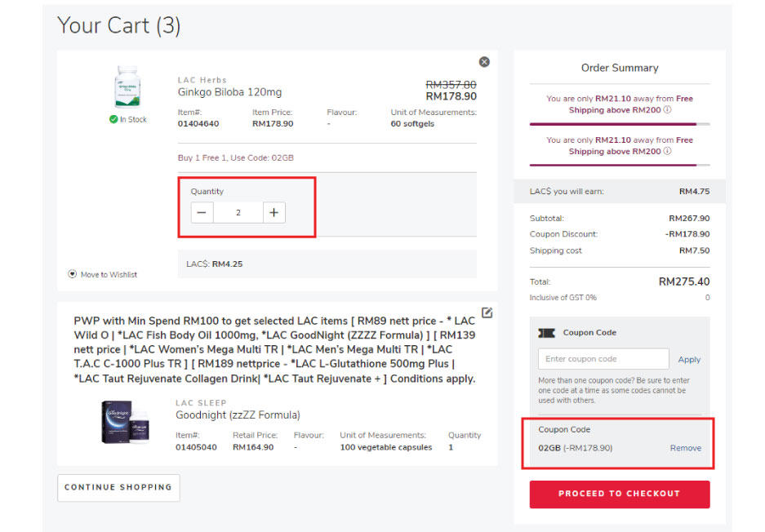Focus the Enter coupon code field

[603, 359]
